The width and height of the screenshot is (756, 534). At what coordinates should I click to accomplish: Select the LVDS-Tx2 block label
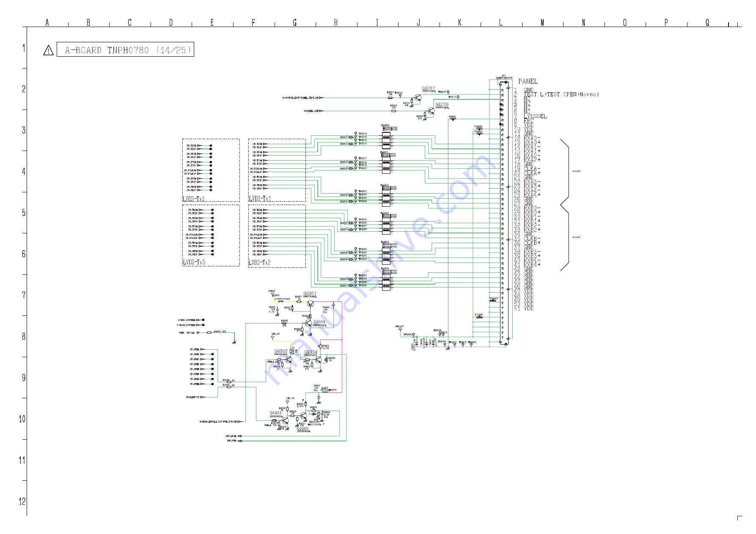point(260,263)
